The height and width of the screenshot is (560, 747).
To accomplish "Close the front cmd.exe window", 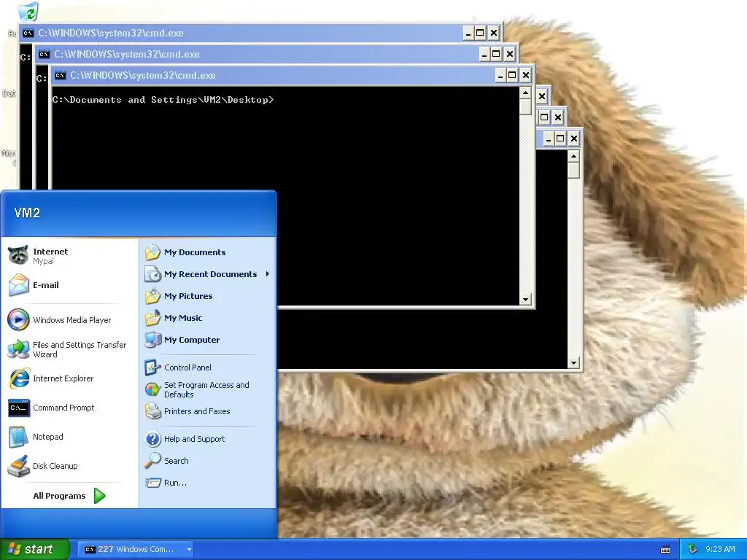I will pyautogui.click(x=525, y=75).
